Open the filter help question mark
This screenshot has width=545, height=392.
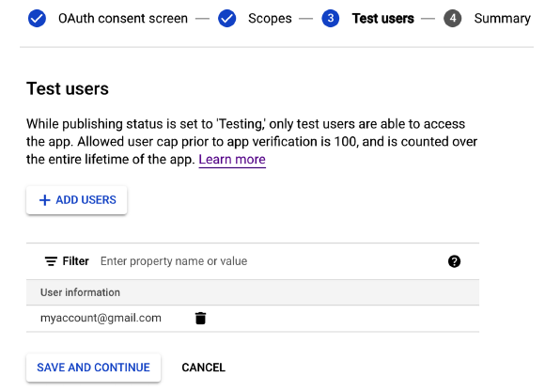tap(454, 261)
